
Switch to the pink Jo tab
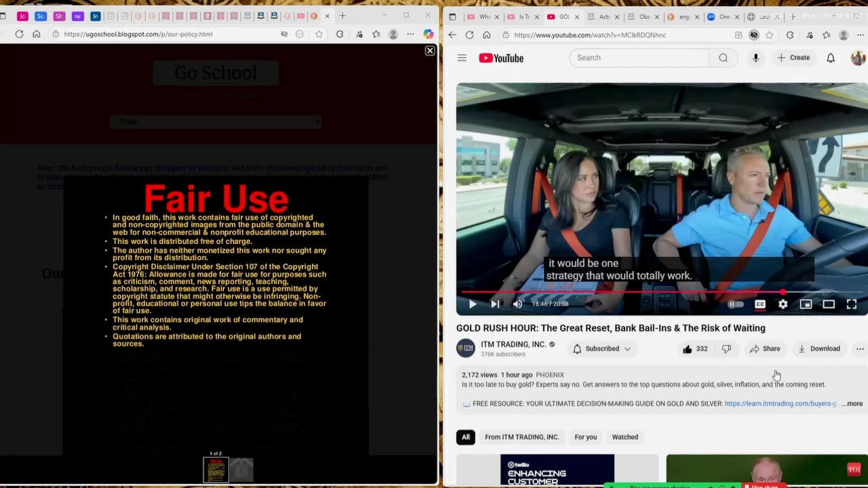[x=22, y=16]
